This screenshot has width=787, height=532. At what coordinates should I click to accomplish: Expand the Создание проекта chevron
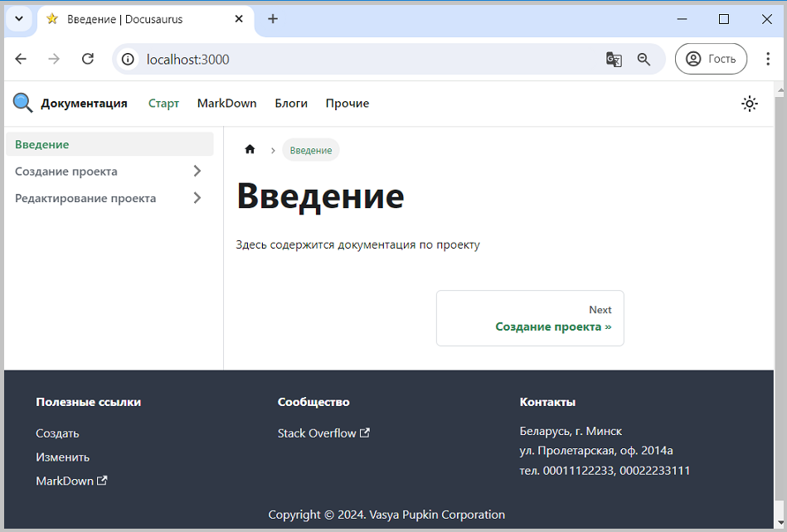(197, 171)
